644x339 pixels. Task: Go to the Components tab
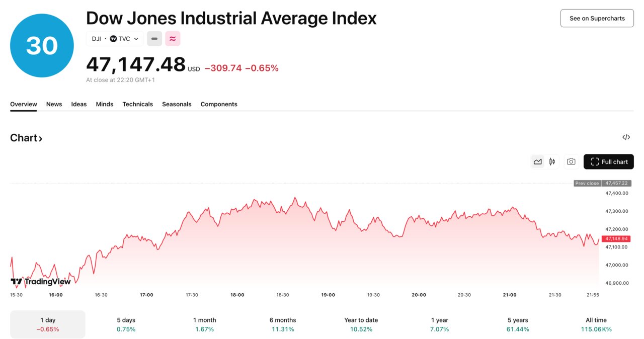click(x=219, y=104)
